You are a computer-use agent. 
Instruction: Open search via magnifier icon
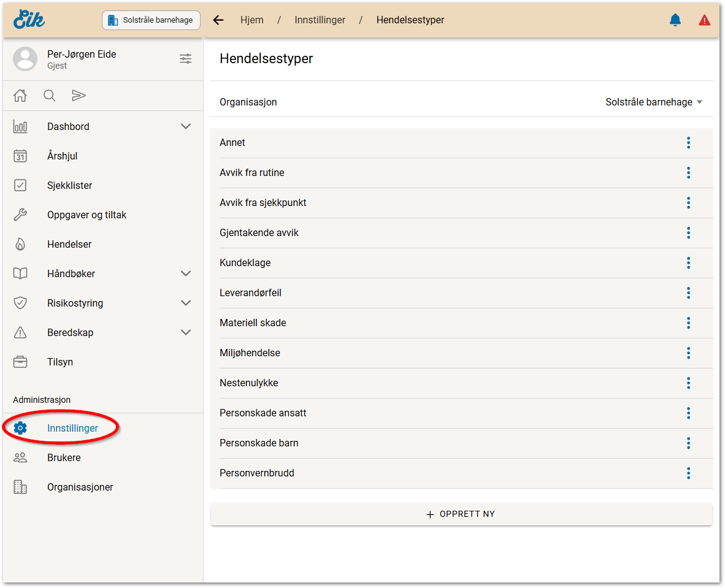click(x=49, y=96)
